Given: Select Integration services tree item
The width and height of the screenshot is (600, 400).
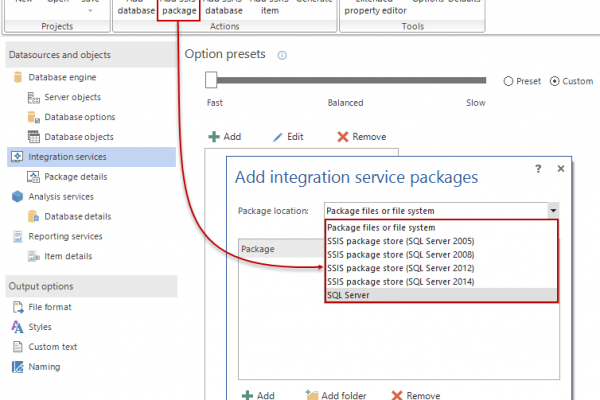Looking at the screenshot, I should pos(91,157).
